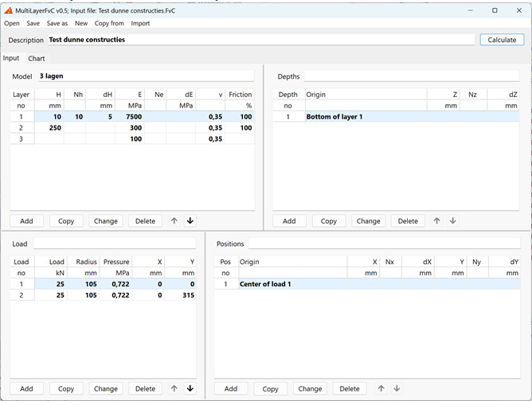Image resolution: width=532 pixels, height=401 pixels.
Task: Move layer down arrow in Model panel
Action: pyautogui.click(x=190, y=220)
